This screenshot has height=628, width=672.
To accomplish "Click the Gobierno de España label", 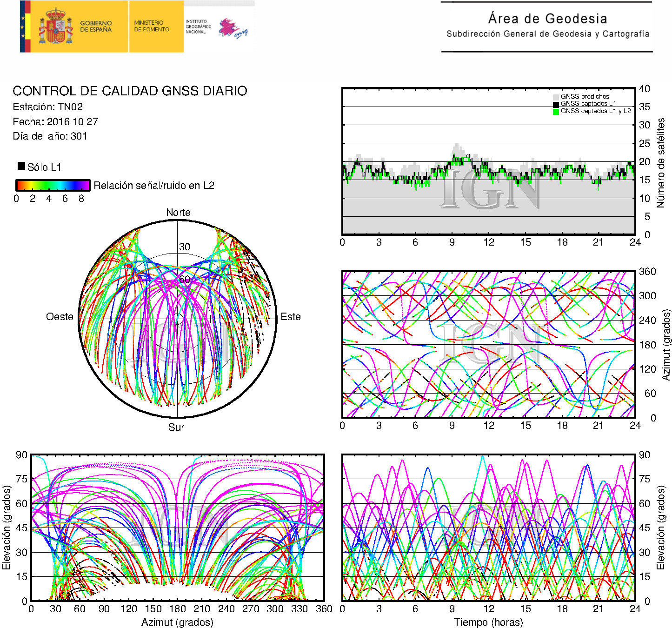I will [96, 26].
